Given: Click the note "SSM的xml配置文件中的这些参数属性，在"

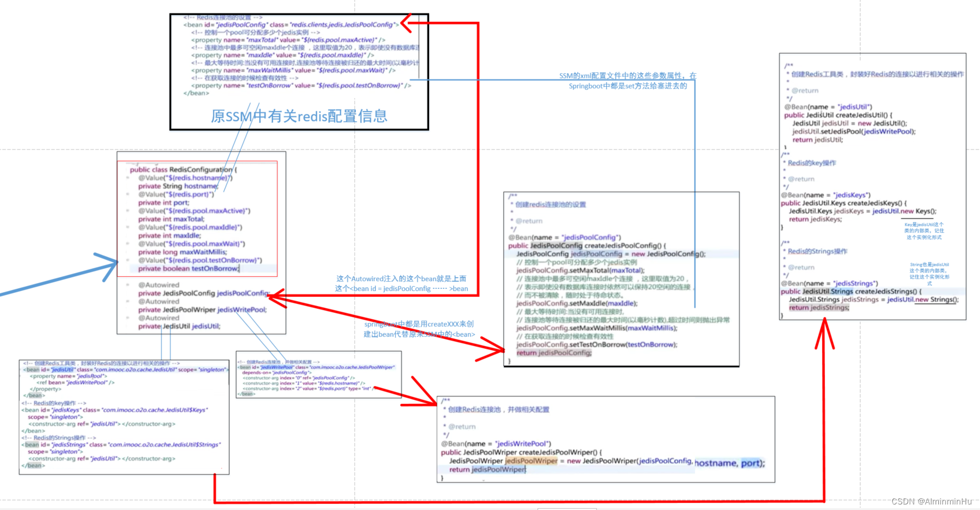Looking at the screenshot, I should point(628,76).
